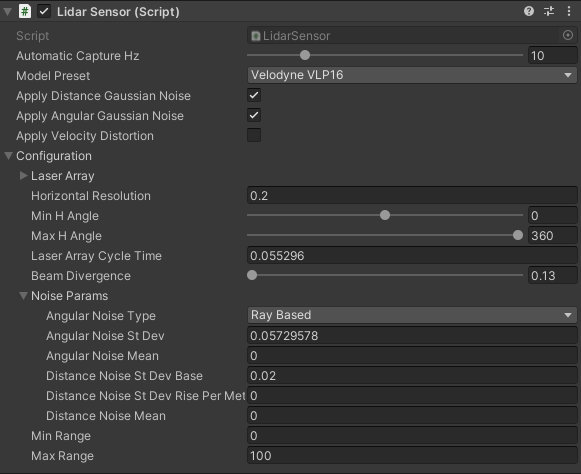Collapse the Configuration section

[9, 156]
